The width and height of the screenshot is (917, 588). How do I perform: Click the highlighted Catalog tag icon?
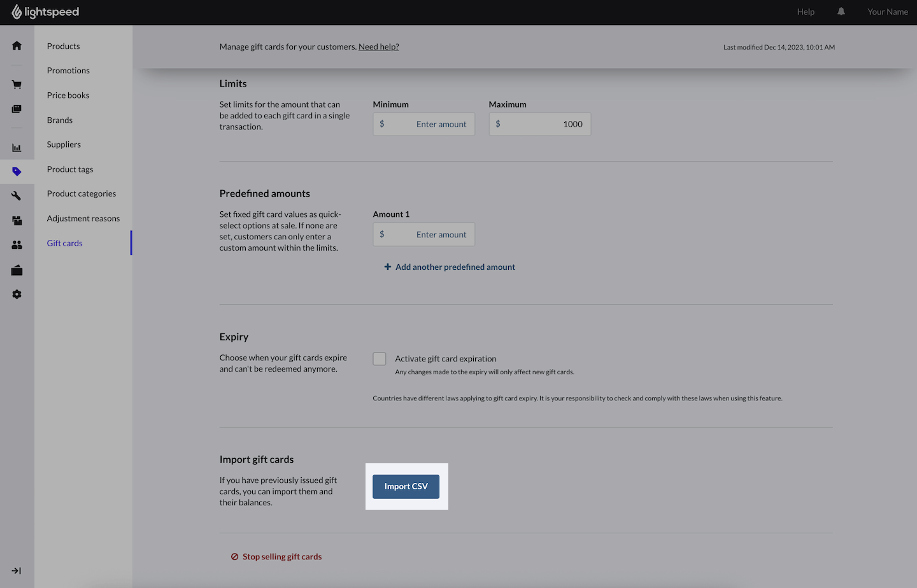[x=17, y=171]
